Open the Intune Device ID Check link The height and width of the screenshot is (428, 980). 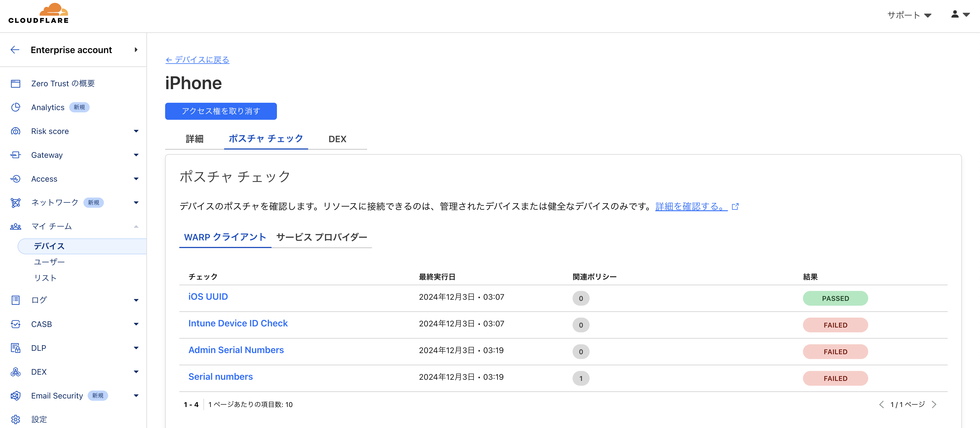tap(238, 323)
